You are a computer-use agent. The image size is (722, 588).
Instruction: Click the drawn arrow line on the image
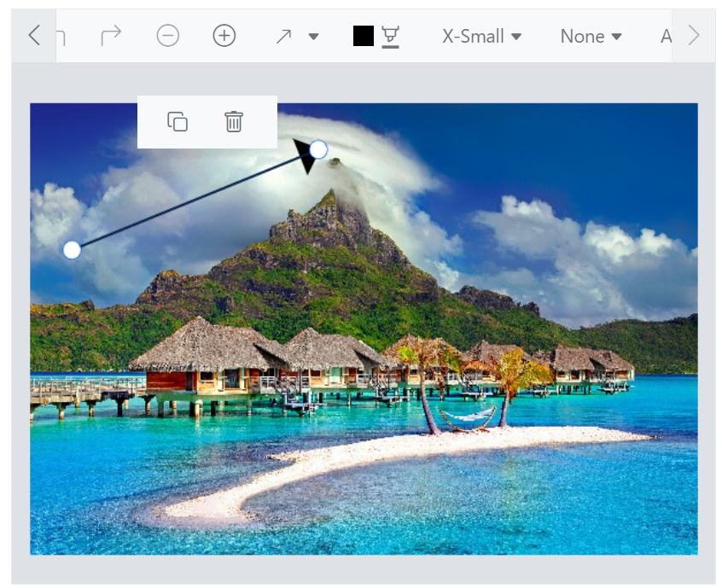click(196, 200)
